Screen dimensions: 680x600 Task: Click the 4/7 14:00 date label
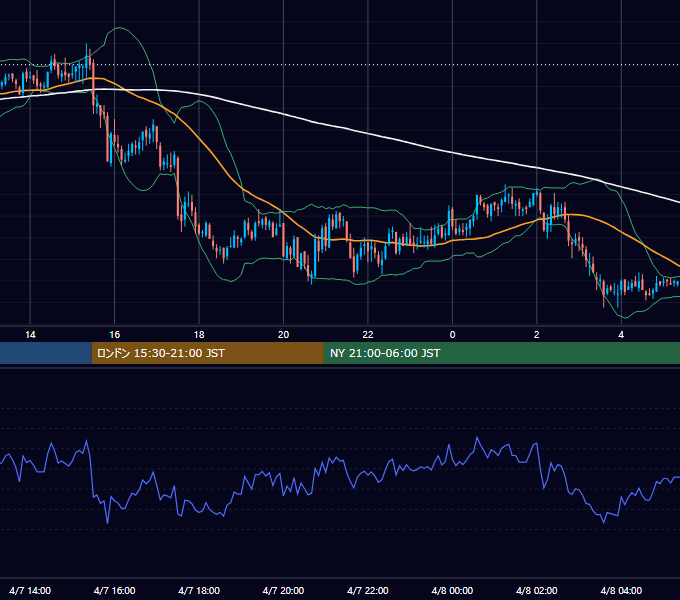pos(30,590)
